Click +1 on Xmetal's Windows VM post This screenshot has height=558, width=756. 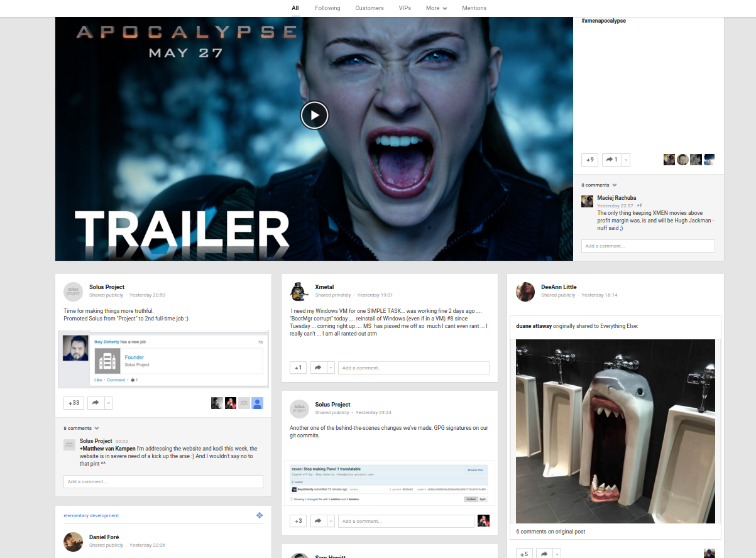pos(298,368)
